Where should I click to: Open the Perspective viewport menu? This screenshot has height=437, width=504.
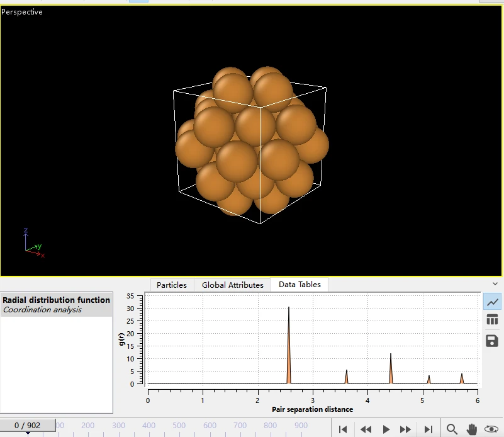22,12
